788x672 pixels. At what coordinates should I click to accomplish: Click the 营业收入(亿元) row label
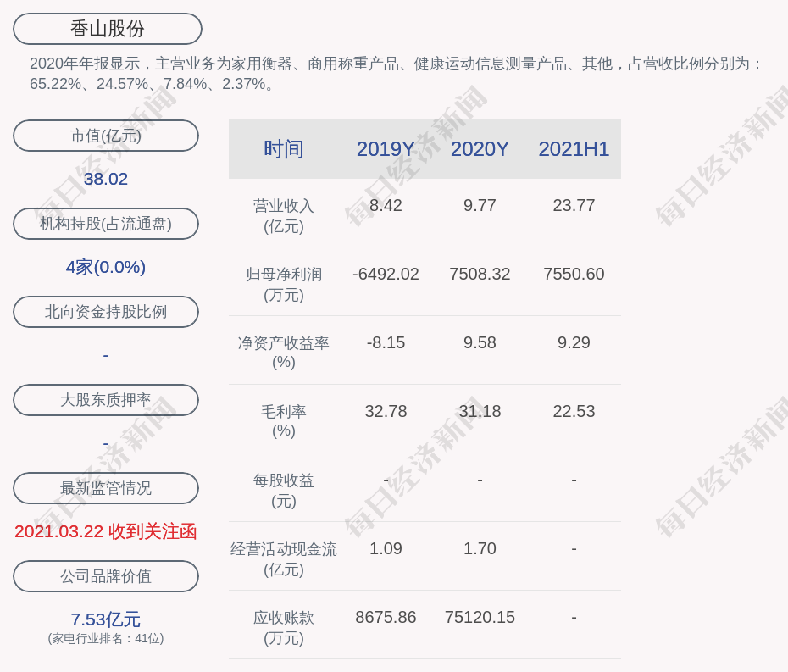click(284, 216)
